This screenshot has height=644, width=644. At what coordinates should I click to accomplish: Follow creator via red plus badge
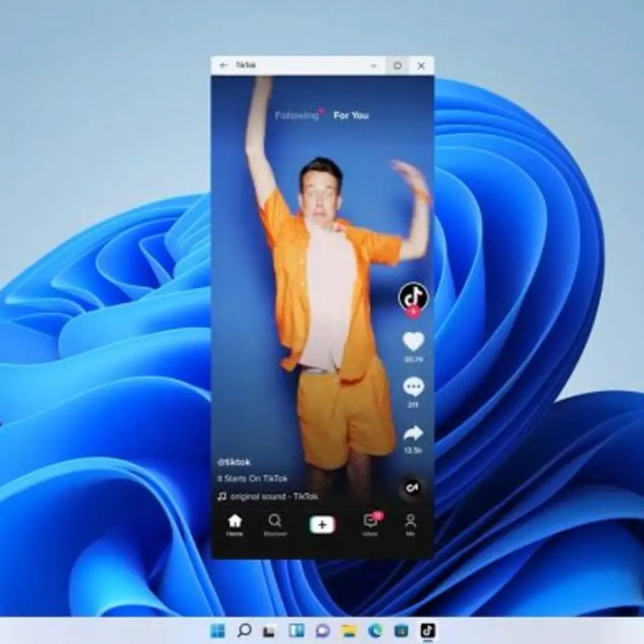pos(413,312)
